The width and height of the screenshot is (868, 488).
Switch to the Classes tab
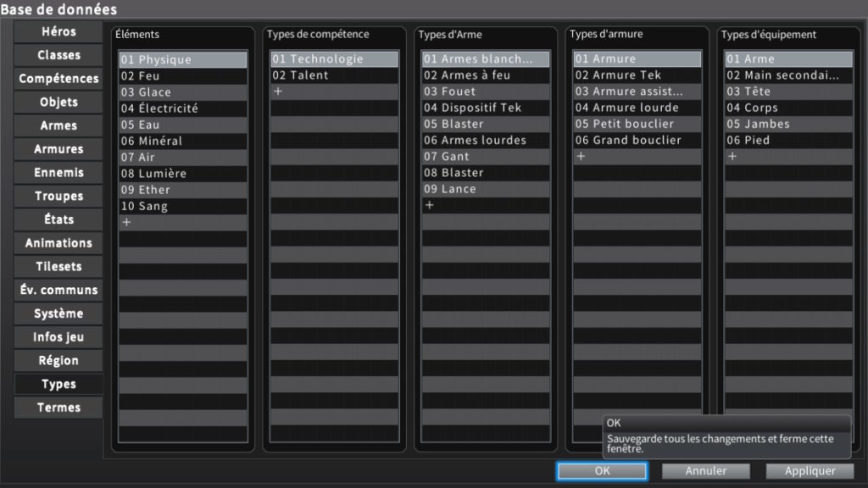click(x=58, y=55)
